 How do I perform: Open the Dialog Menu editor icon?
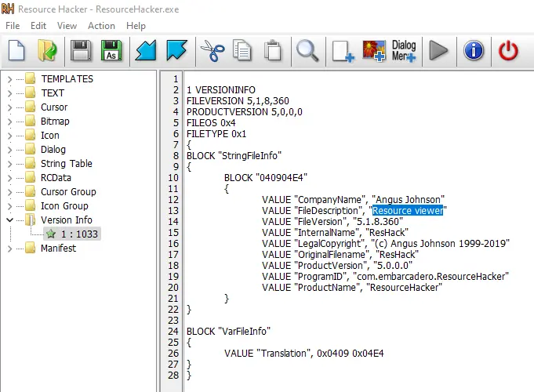(x=404, y=51)
